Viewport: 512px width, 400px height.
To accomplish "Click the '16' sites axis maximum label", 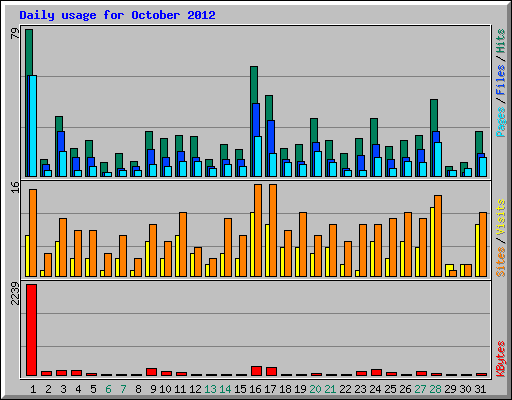I will (15, 187).
